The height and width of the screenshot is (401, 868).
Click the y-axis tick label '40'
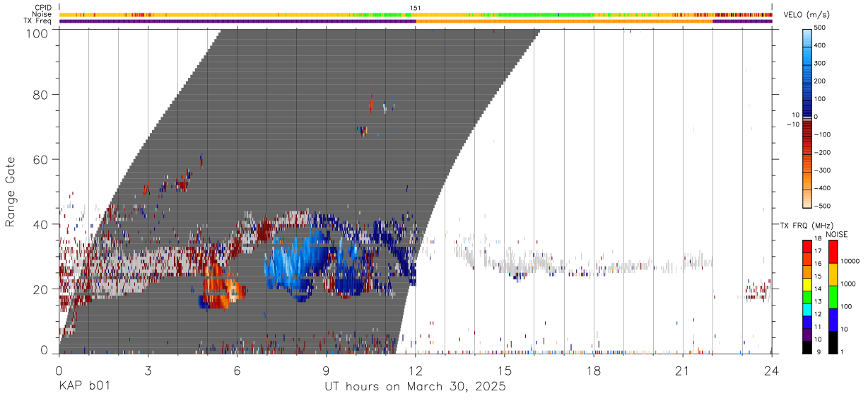pyautogui.click(x=40, y=224)
